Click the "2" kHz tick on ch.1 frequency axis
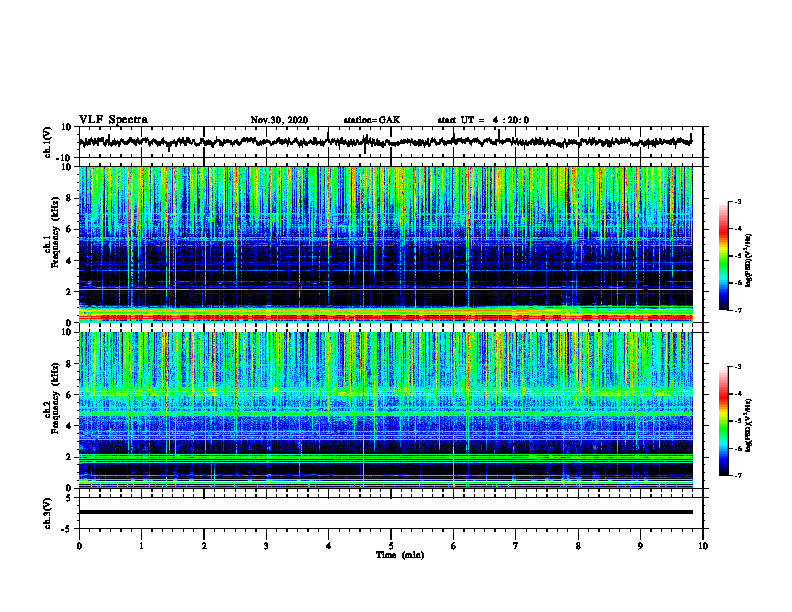The height and width of the screenshot is (612, 792). coord(70,292)
